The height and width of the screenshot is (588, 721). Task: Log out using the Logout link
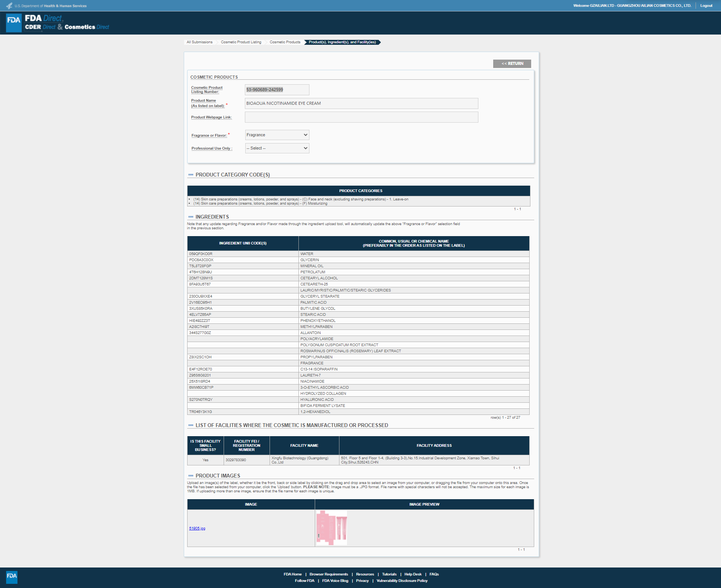[706, 6]
